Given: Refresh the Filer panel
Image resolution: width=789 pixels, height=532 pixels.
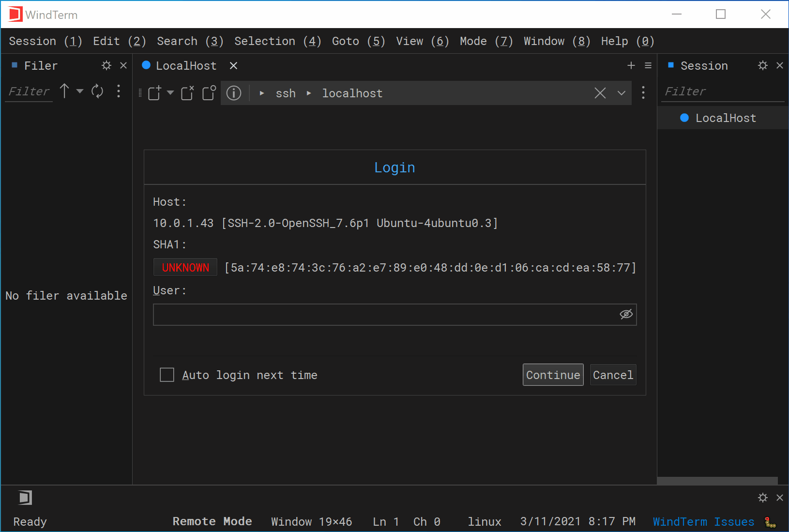Looking at the screenshot, I should pyautogui.click(x=97, y=91).
